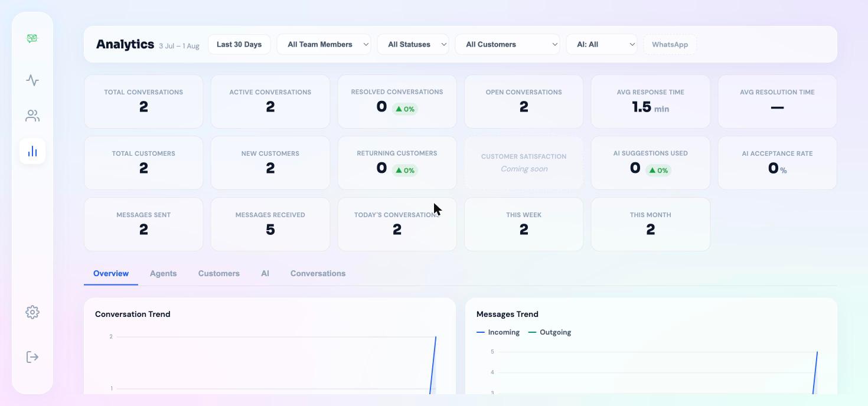Click the Last 30 Days button
The image size is (868, 406).
click(x=239, y=44)
